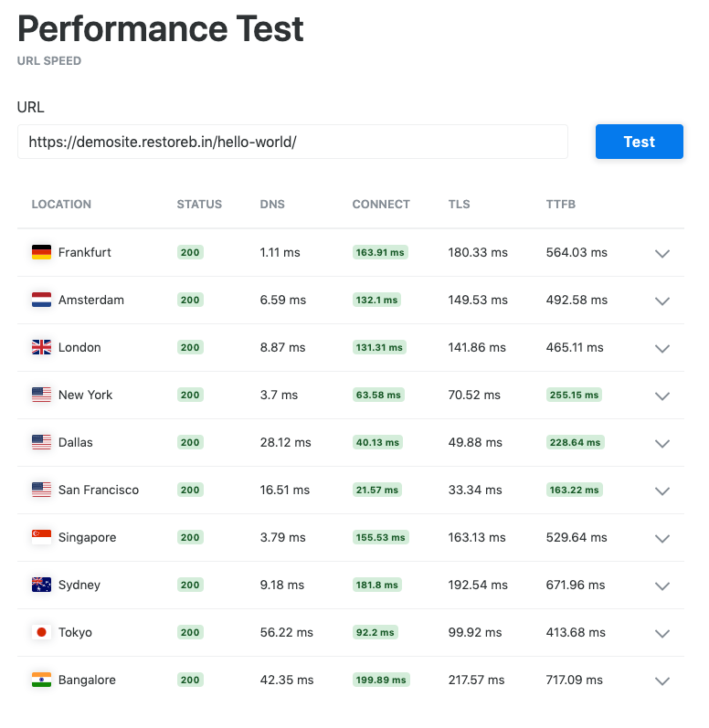Expand the Bangalore result details
Image resolution: width=709 pixels, height=728 pixels.
point(663,681)
